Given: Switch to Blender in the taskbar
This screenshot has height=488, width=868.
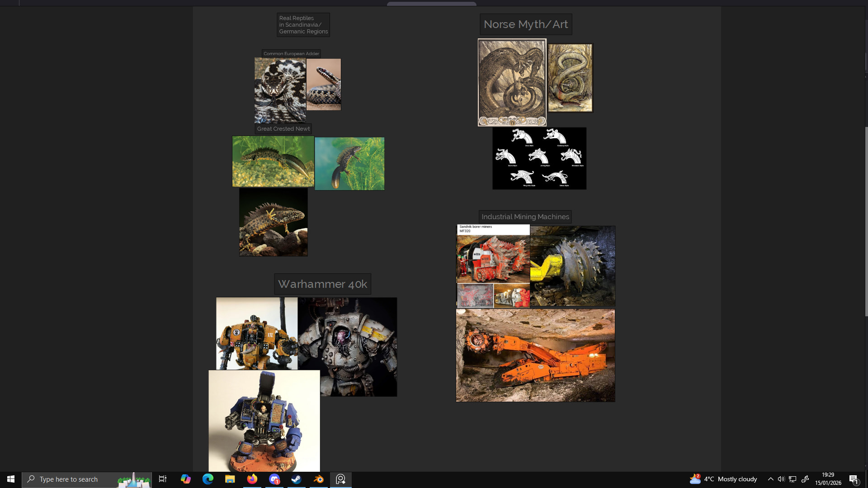Looking at the screenshot, I should click(x=319, y=479).
